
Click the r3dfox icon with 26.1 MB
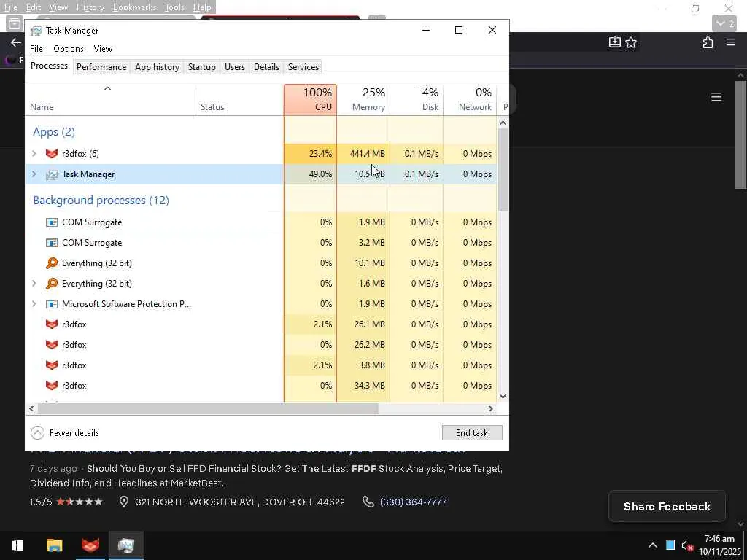[x=52, y=324]
